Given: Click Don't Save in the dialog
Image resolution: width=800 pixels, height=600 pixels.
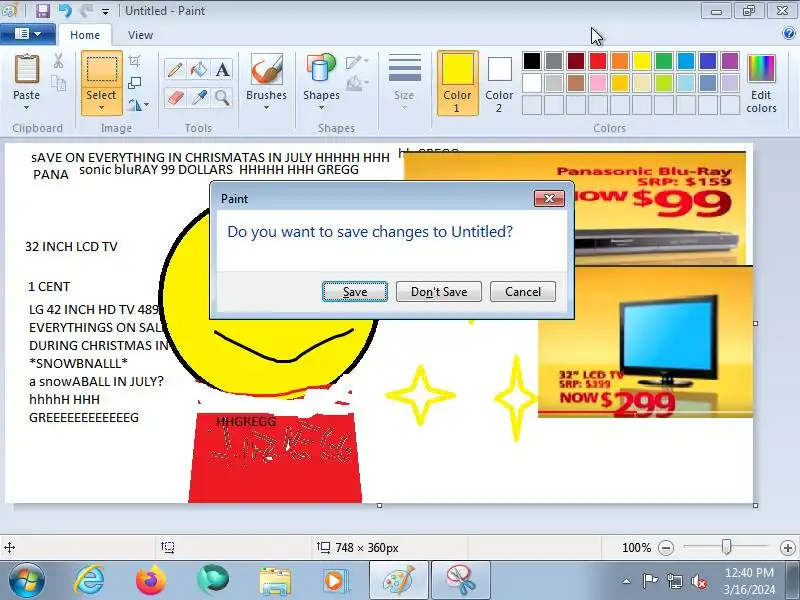Looking at the screenshot, I should 439,291.
